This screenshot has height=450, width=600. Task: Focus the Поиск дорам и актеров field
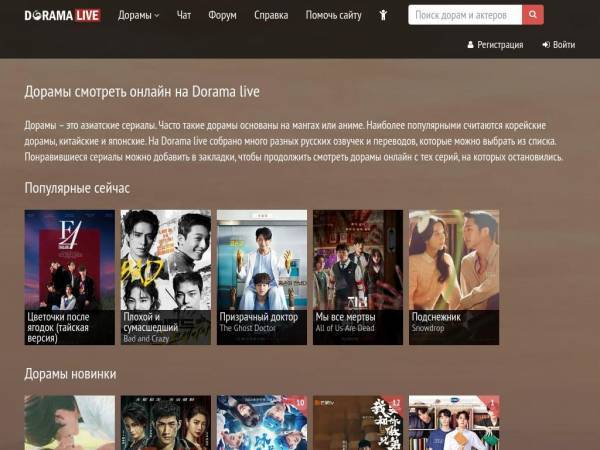point(465,15)
